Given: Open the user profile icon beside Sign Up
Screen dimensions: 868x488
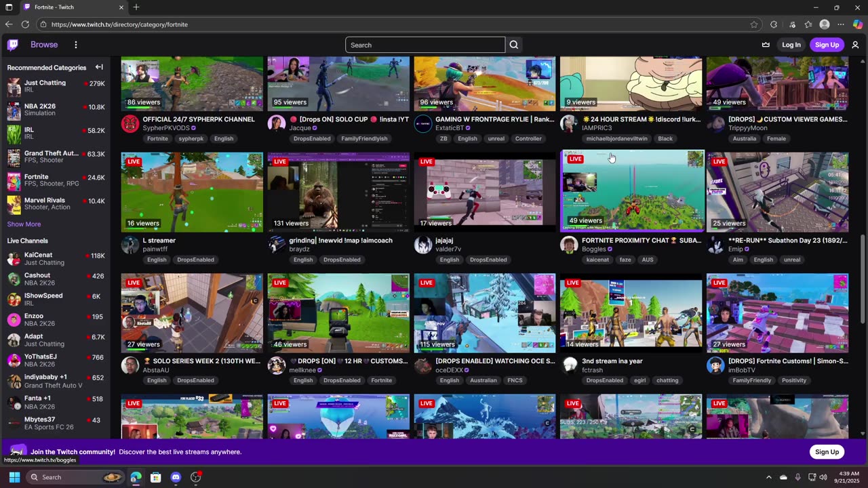Looking at the screenshot, I should coord(855,45).
